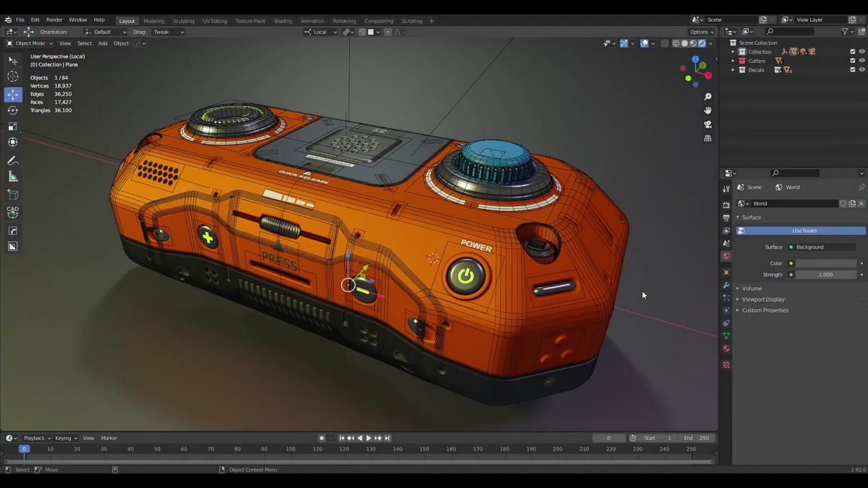Click the Strength 1.000 slider field

(826, 275)
